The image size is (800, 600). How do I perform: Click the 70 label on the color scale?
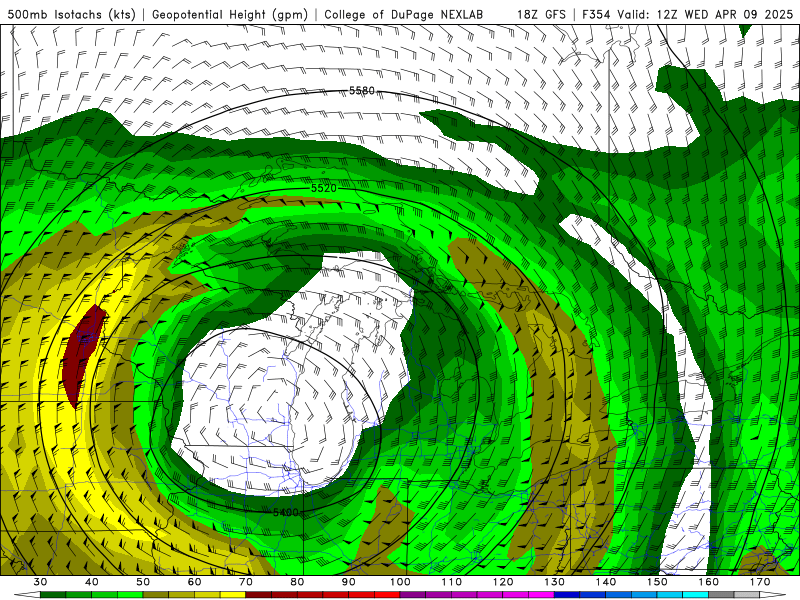coord(246,582)
